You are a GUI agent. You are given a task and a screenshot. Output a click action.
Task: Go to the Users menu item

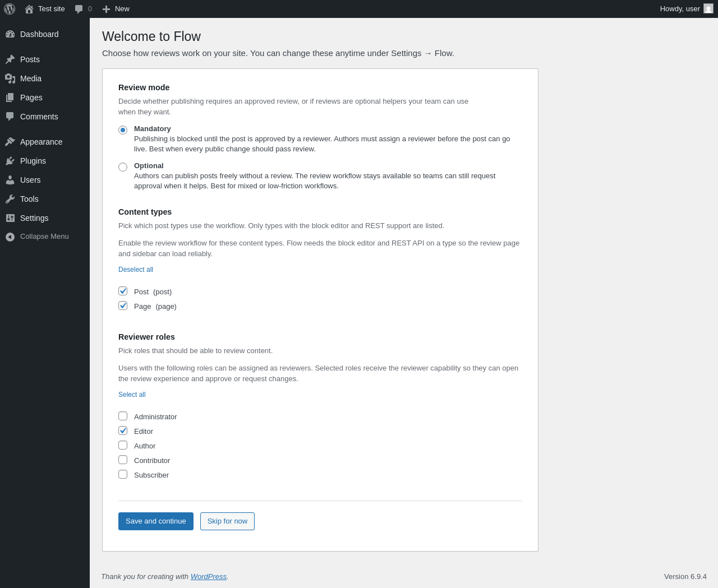pyautogui.click(x=30, y=180)
